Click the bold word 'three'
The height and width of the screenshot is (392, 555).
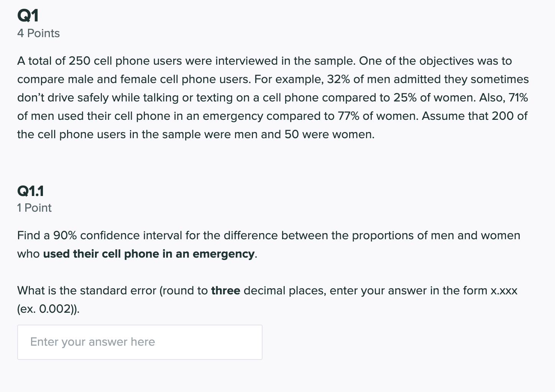(x=225, y=291)
